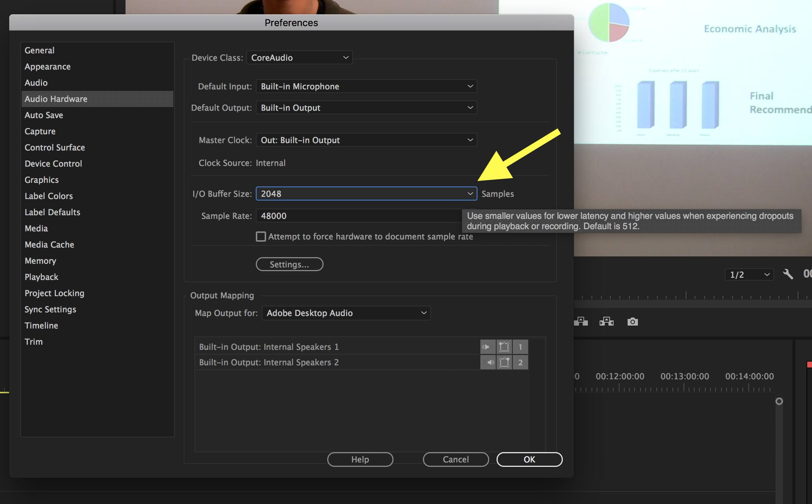The image size is (812, 504).
Task: Click the Lift button in Program Monitor
Action: click(x=582, y=322)
